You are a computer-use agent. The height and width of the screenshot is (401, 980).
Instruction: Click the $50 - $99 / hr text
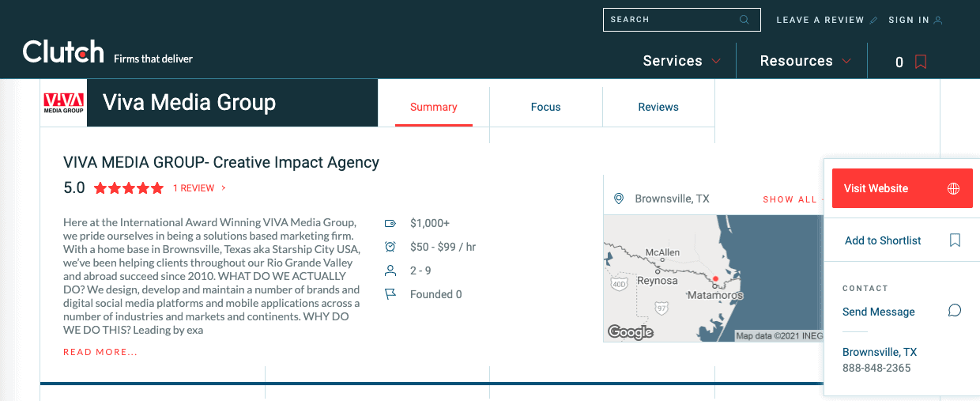(x=443, y=247)
